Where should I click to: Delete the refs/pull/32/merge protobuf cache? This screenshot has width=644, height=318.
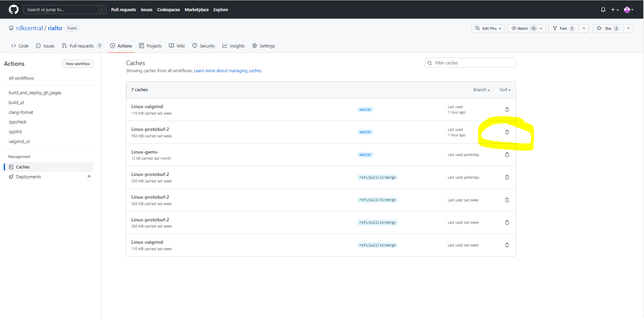[507, 177]
